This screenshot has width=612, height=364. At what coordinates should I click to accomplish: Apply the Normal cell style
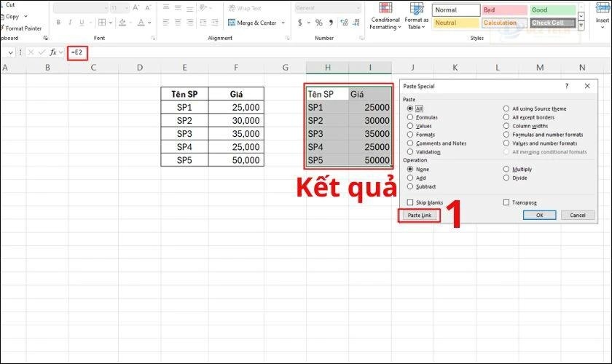(x=456, y=9)
